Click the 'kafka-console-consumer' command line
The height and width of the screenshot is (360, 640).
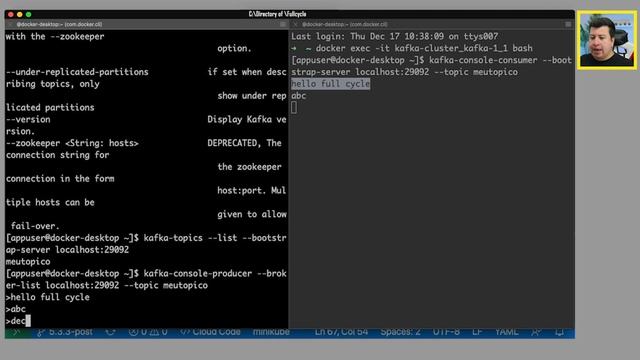pos(431,60)
